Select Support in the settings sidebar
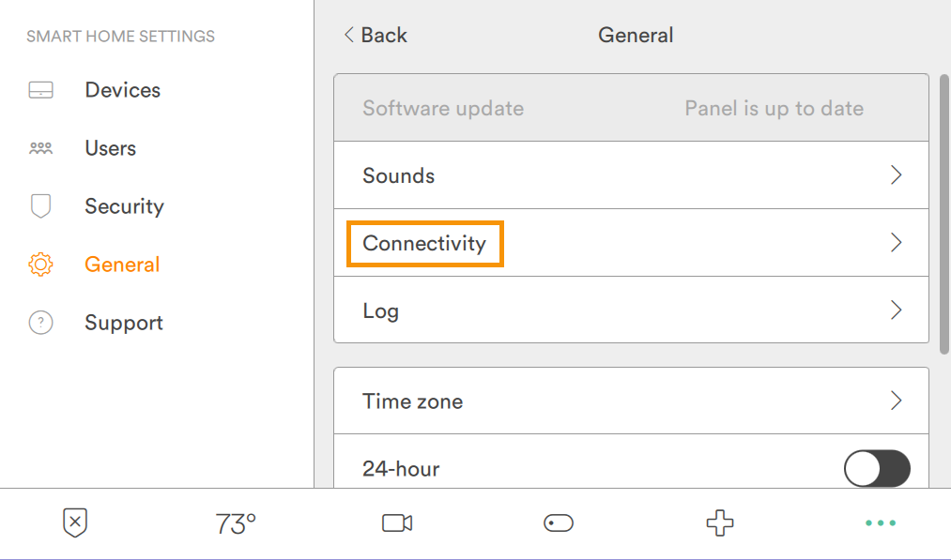This screenshot has width=951, height=560. [x=124, y=323]
